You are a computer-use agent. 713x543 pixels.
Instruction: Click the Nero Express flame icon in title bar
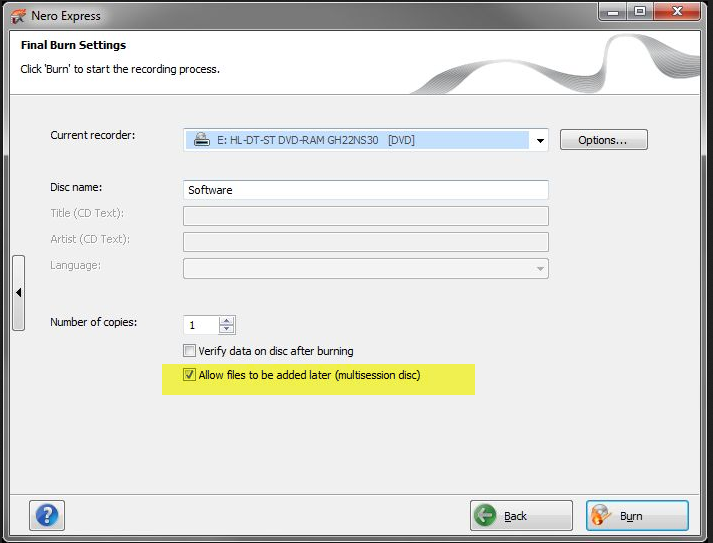pyautogui.click(x=18, y=16)
